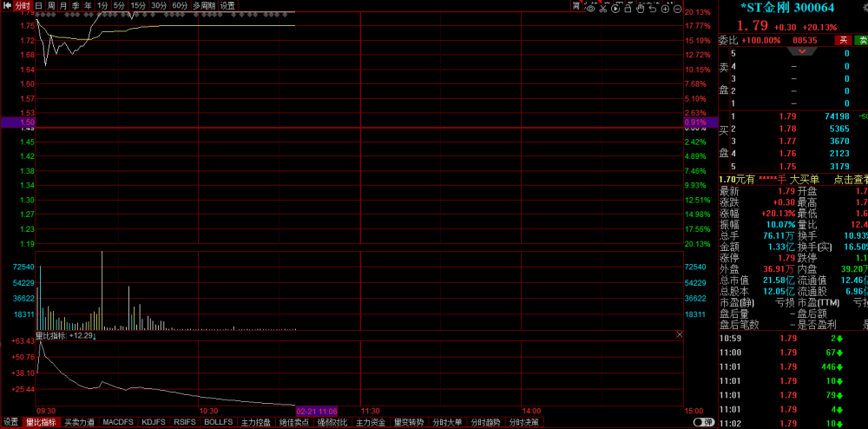Toggle the padlock lock icon

pos(628,8)
